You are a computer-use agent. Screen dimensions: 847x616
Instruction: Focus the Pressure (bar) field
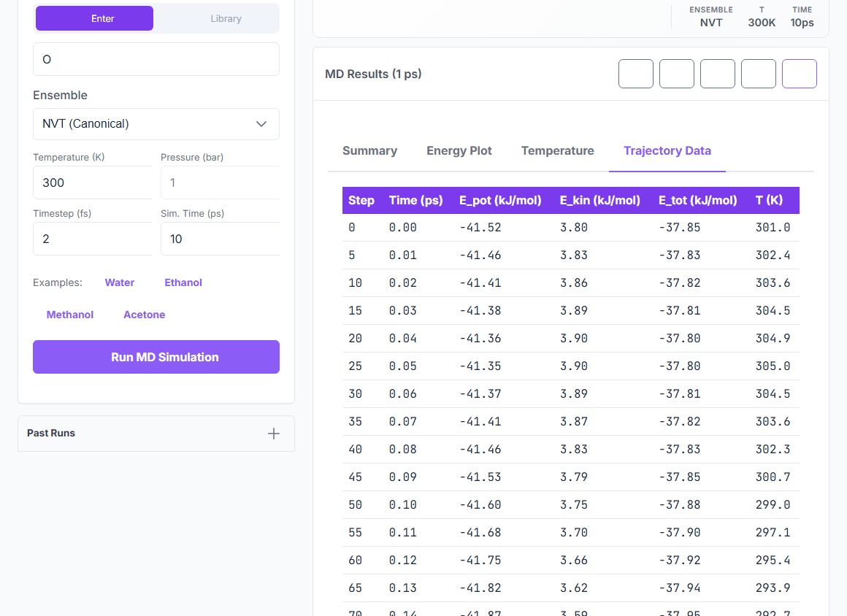pos(221,182)
